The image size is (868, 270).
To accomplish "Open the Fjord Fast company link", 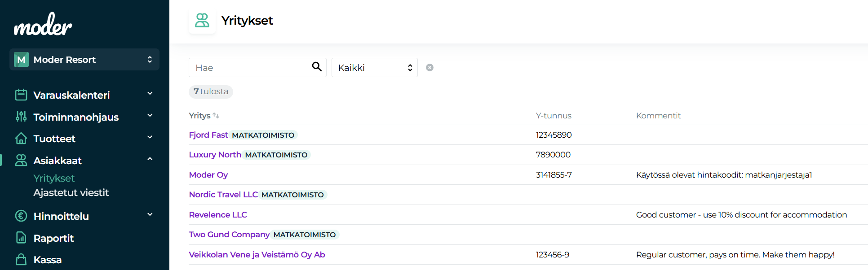I will [208, 135].
